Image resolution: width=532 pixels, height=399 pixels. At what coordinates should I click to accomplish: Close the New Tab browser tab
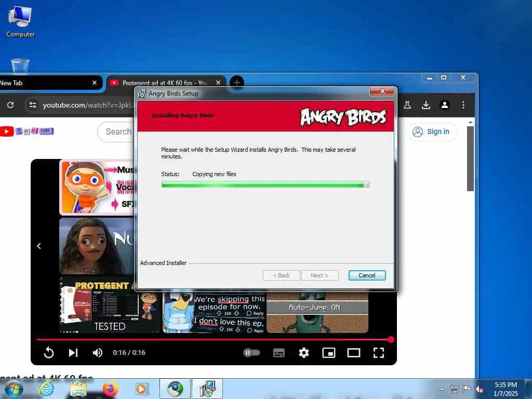point(95,83)
